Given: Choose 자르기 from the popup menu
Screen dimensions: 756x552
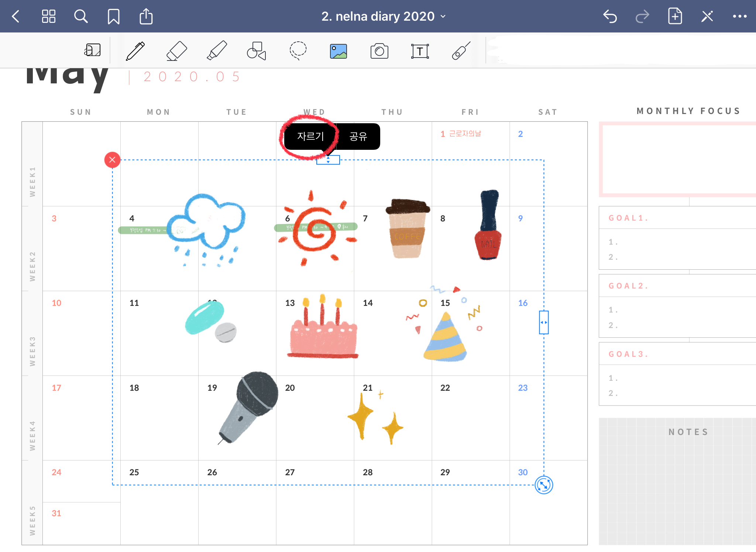Looking at the screenshot, I should pyautogui.click(x=310, y=137).
